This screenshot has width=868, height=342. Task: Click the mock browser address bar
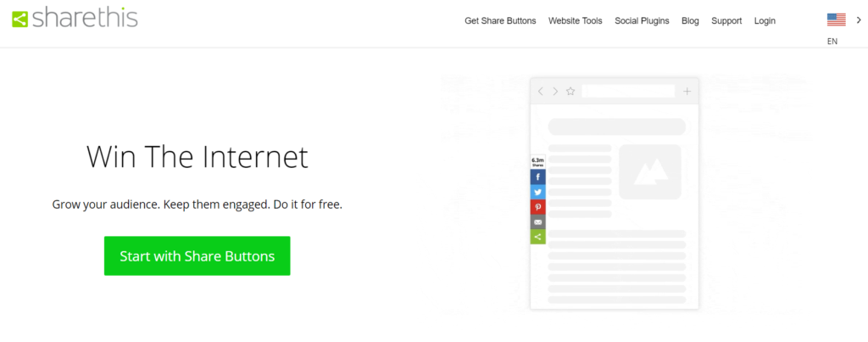pos(628,91)
